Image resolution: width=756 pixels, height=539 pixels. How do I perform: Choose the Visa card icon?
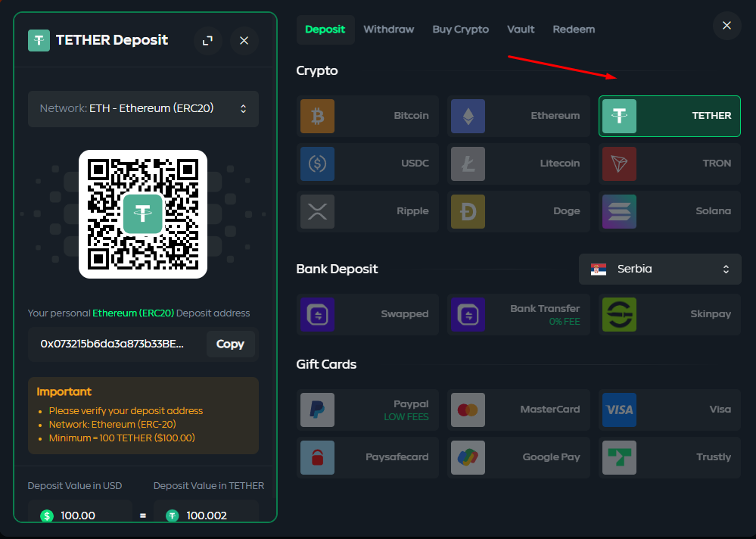point(619,410)
